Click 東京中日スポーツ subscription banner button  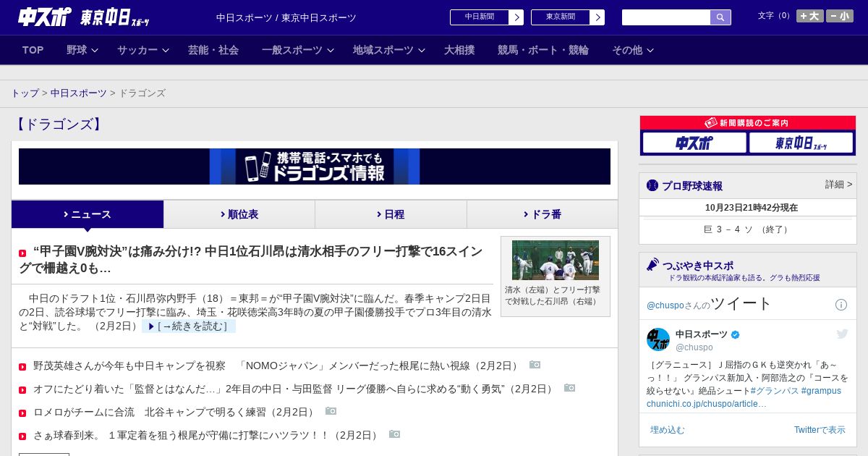801,143
